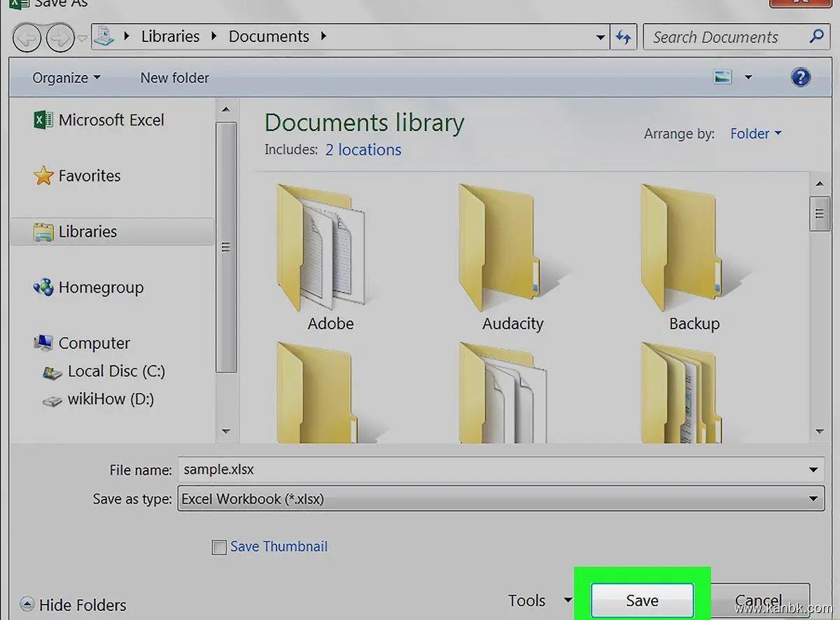Image resolution: width=840 pixels, height=620 pixels.
Task: Click the File name input field
Action: tap(490, 469)
